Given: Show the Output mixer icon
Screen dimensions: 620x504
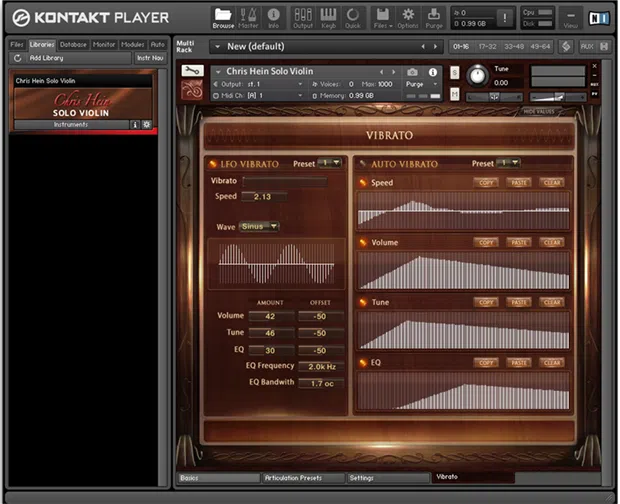Looking at the screenshot, I should coord(301,16).
